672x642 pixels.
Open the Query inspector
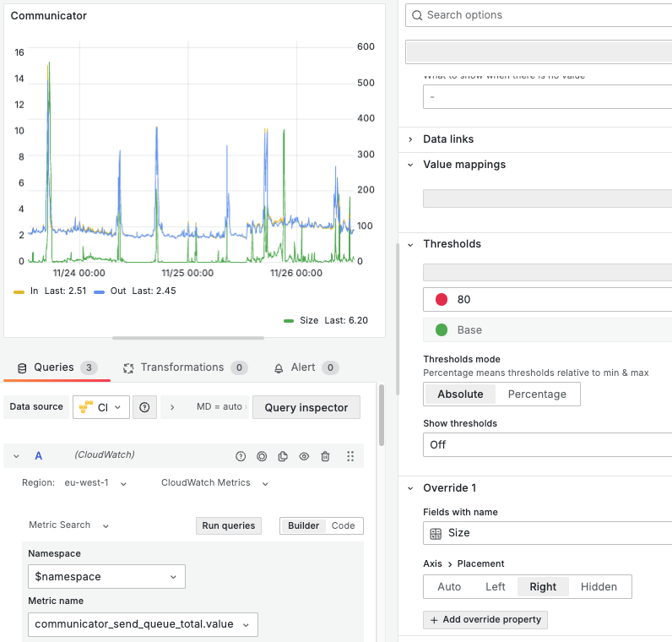306,407
